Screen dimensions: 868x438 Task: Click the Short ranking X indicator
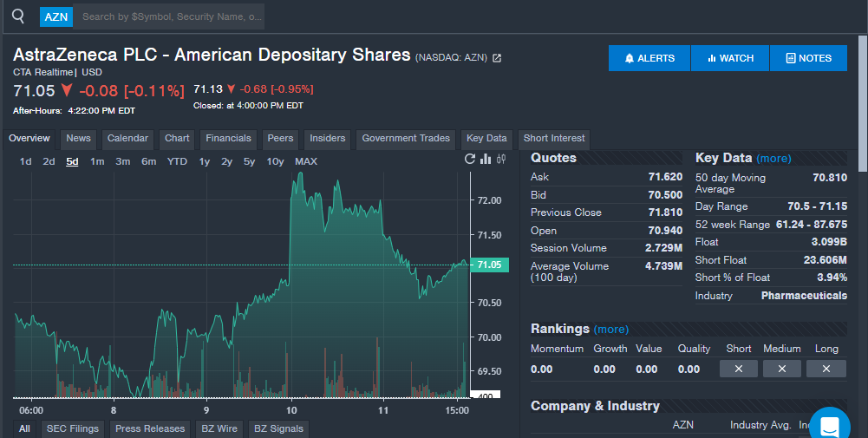tap(739, 369)
